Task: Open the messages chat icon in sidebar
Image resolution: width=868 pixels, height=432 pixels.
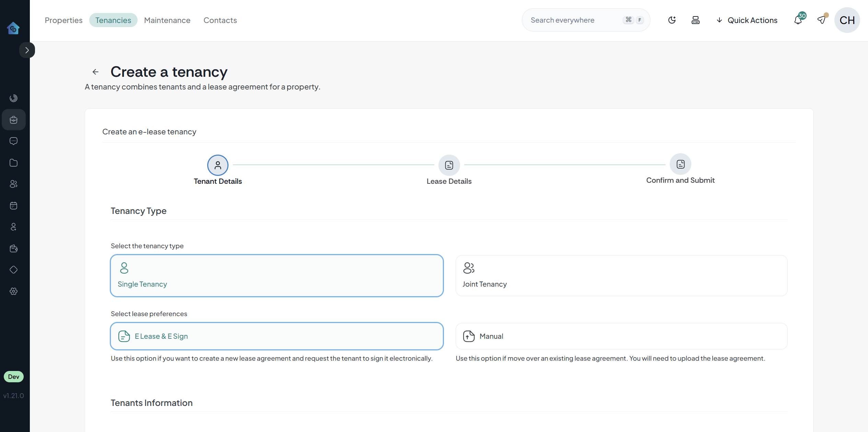Action: tap(13, 141)
